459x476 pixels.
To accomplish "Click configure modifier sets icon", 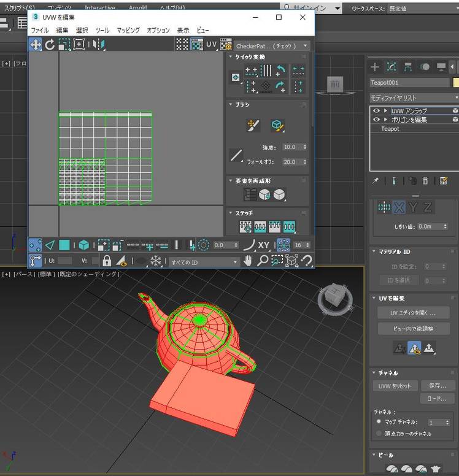I will pos(444,181).
